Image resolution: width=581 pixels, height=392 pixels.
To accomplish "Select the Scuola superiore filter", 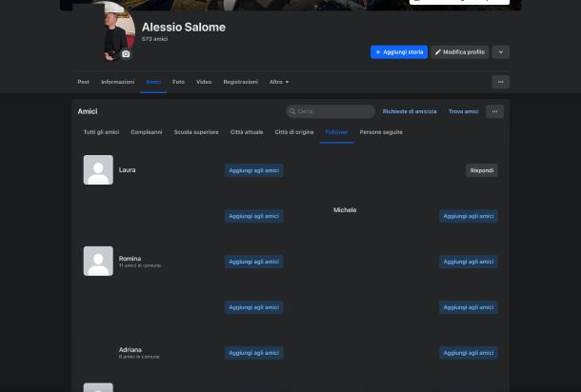I will coord(196,132).
